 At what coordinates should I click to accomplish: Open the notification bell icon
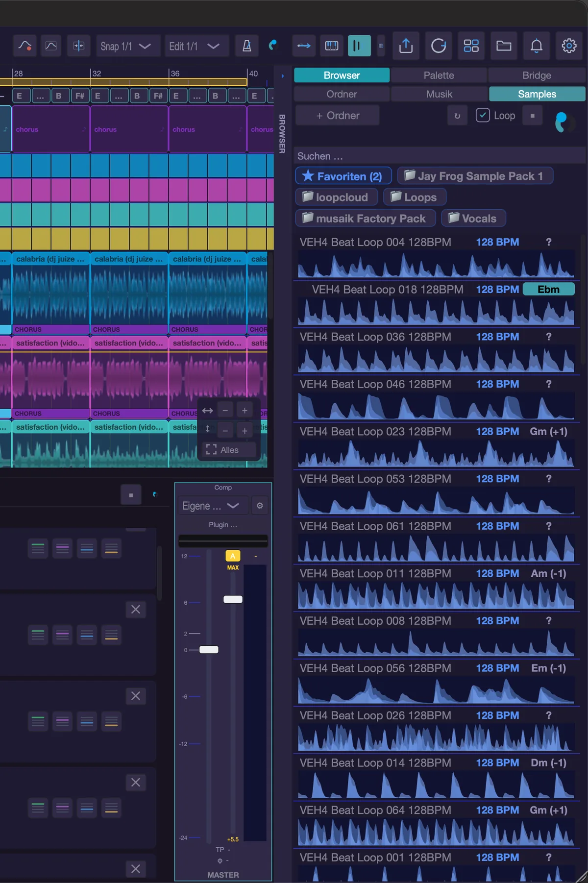coord(537,46)
